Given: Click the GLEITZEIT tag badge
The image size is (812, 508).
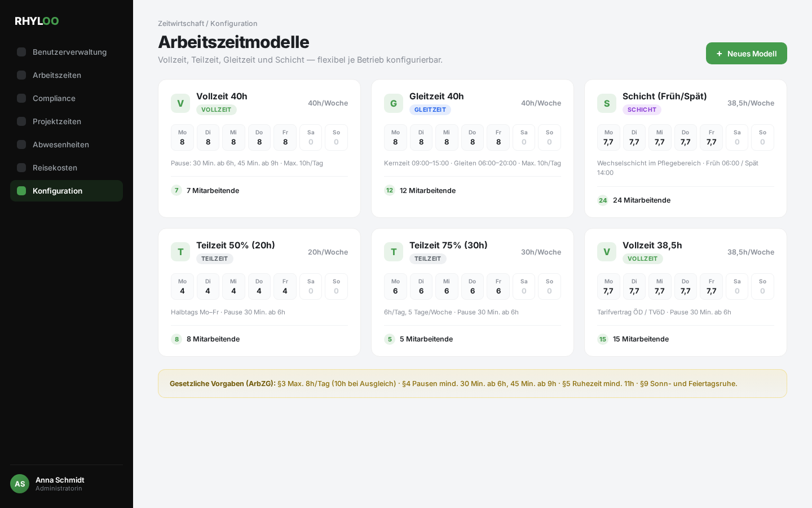Looking at the screenshot, I should tap(430, 110).
